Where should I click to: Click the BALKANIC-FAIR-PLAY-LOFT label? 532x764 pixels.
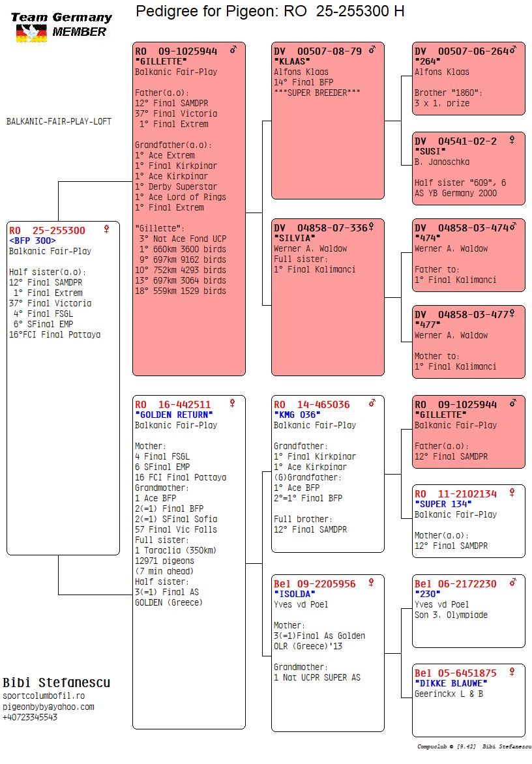pos(59,121)
